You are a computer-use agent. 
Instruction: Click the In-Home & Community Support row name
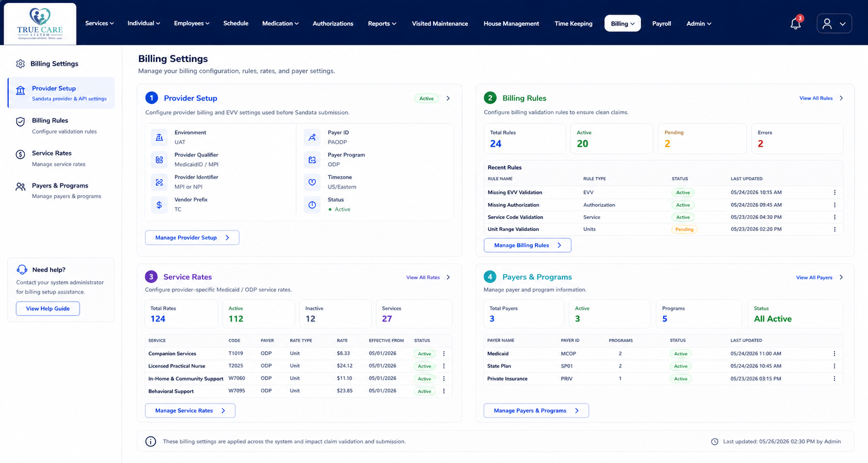point(186,379)
